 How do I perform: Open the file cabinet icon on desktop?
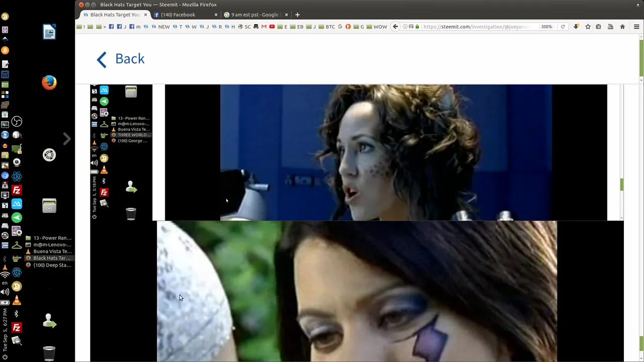49,206
